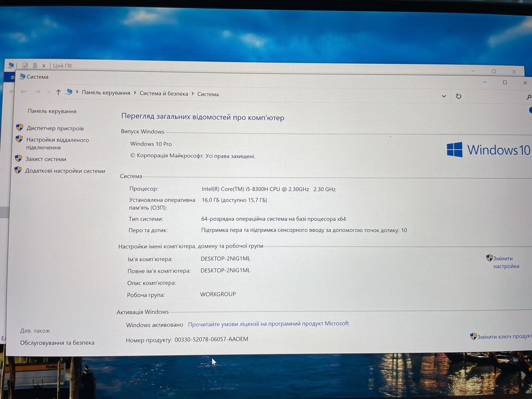Image resolution: width=532 pixels, height=399 pixels.
Task: Click Змінити настройки link
Action: point(506,262)
